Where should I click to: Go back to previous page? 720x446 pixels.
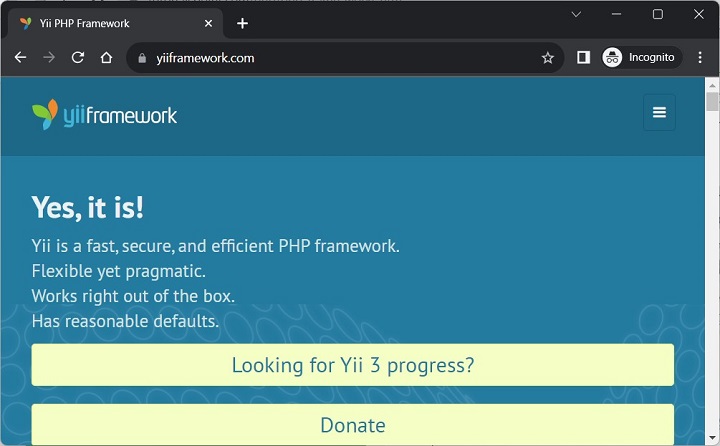[x=20, y=58]
